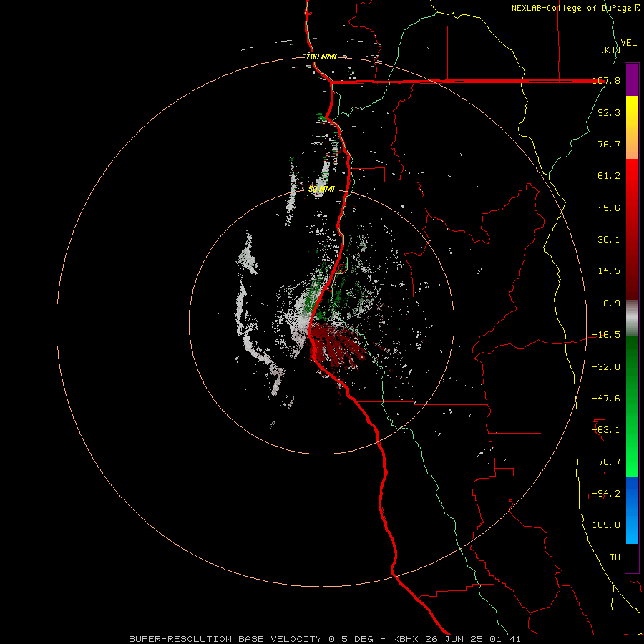Select the 61.2 velocity scale value
Viewport: 644px width, 644px height.
click(x=609, y=176)
